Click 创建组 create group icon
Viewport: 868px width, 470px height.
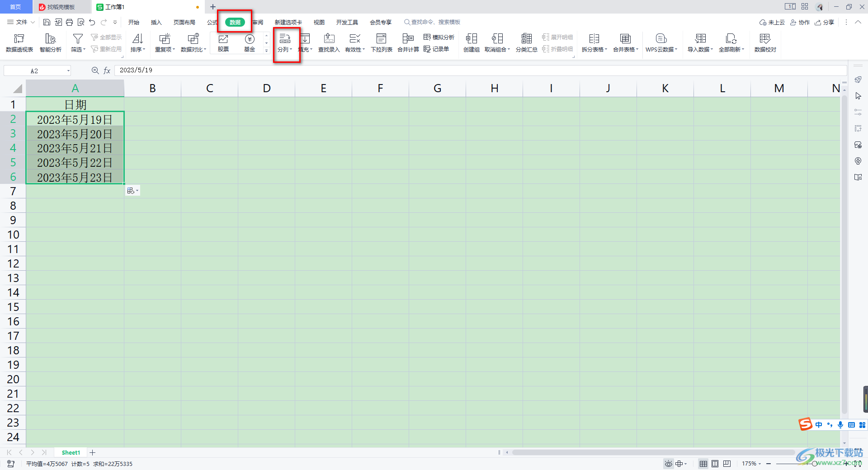(x=472, y=43)
